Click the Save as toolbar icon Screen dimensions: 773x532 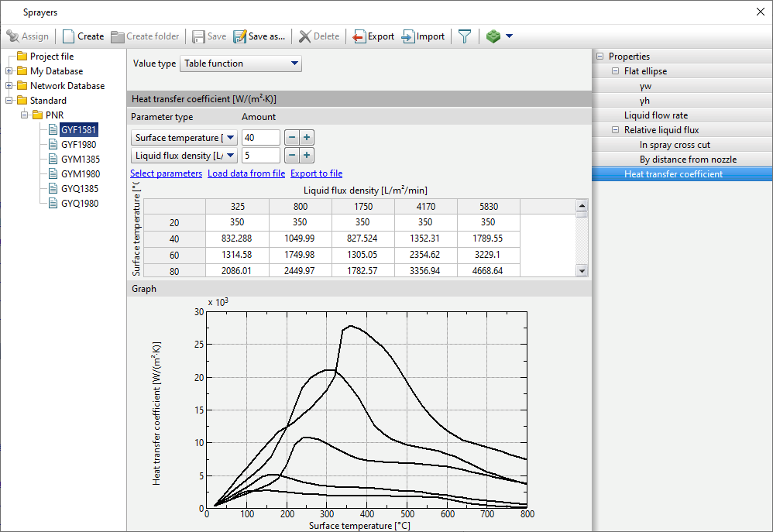tap(240, 36)
